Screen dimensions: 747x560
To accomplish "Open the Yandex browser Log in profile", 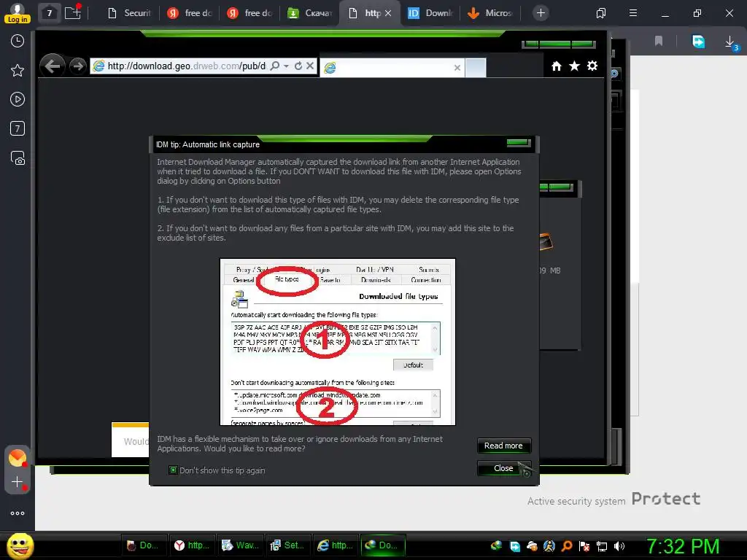I will click(x=18, y=13).
